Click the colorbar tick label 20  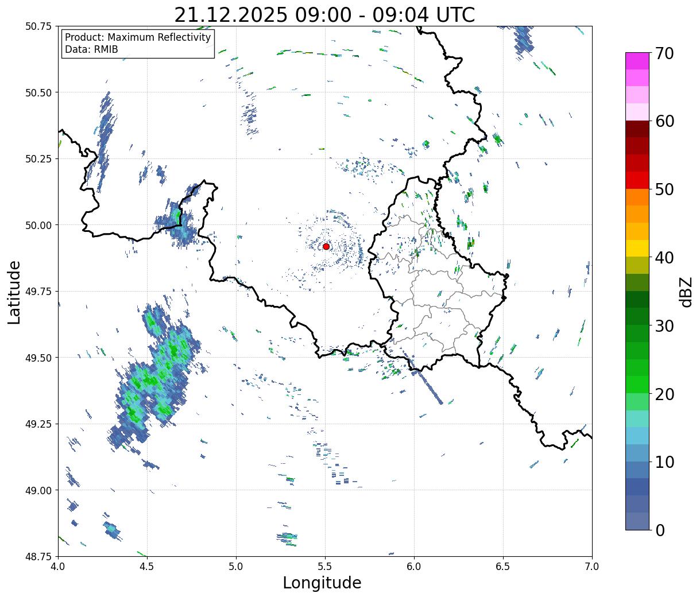click(664, 394)
